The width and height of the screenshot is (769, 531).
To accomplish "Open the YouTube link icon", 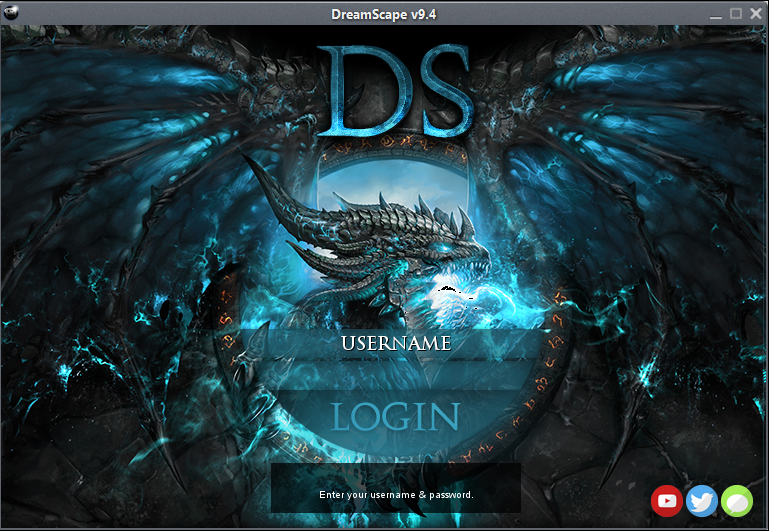I will (x=666, y=501).
